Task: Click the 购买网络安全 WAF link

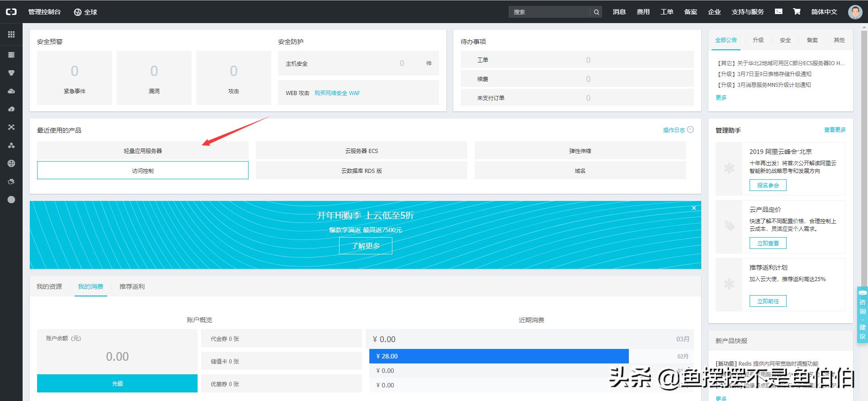Action: pyautogui.click(x=337, y=93)
